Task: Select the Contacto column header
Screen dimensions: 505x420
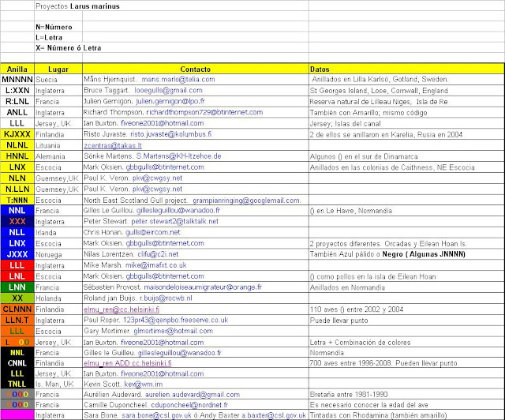Action: point(196,69)
